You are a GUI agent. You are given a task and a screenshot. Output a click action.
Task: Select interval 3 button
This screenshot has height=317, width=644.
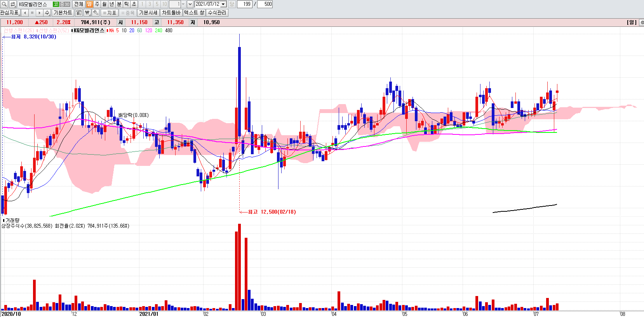tap(150, 4)
